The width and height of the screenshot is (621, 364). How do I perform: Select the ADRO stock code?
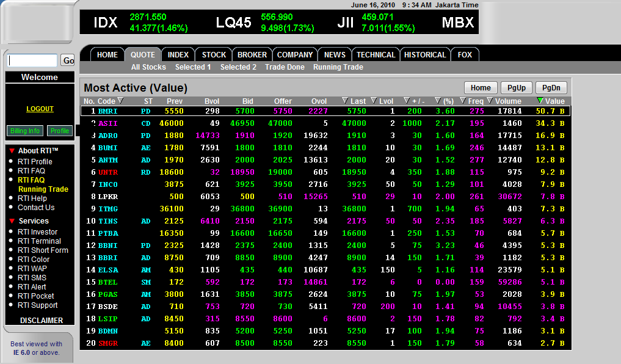(107, 136)
